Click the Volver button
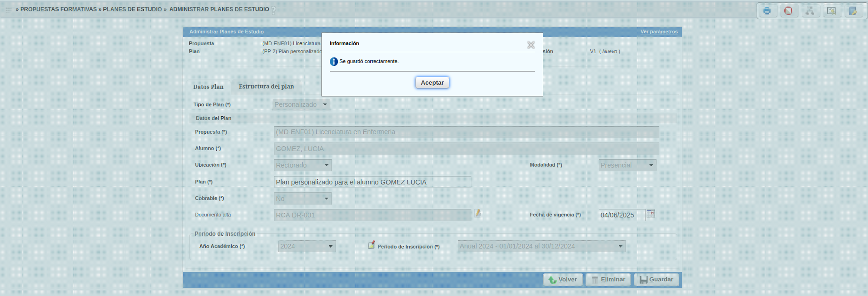 click(x=563, y=280)
